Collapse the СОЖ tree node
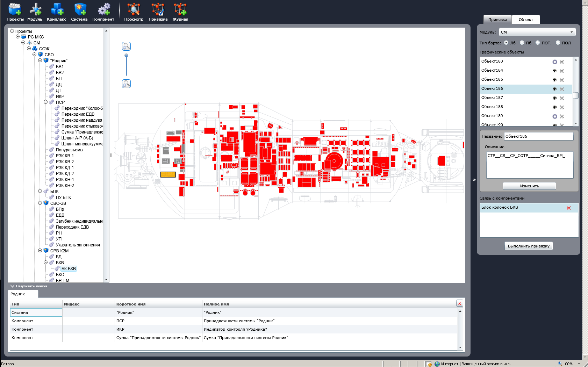 click(x=29, y=49)
